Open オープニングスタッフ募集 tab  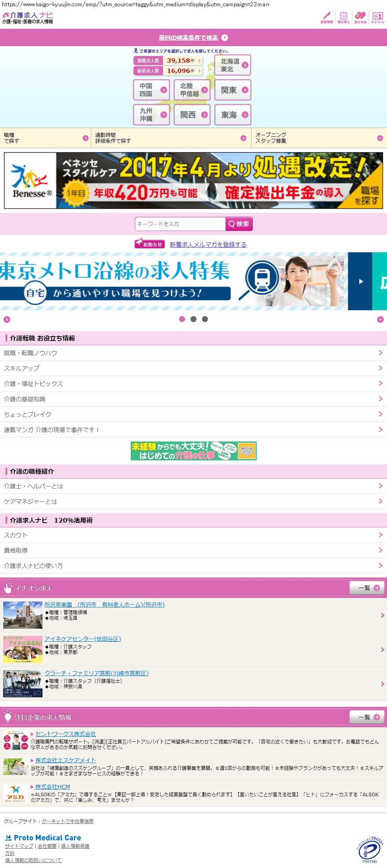point(319,138)
